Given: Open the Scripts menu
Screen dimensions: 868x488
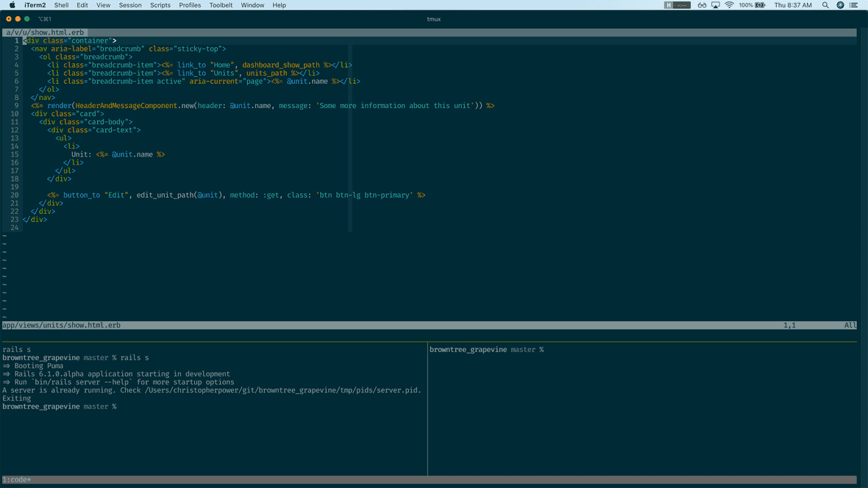Looking at the screenshot, I should point(160,5).
